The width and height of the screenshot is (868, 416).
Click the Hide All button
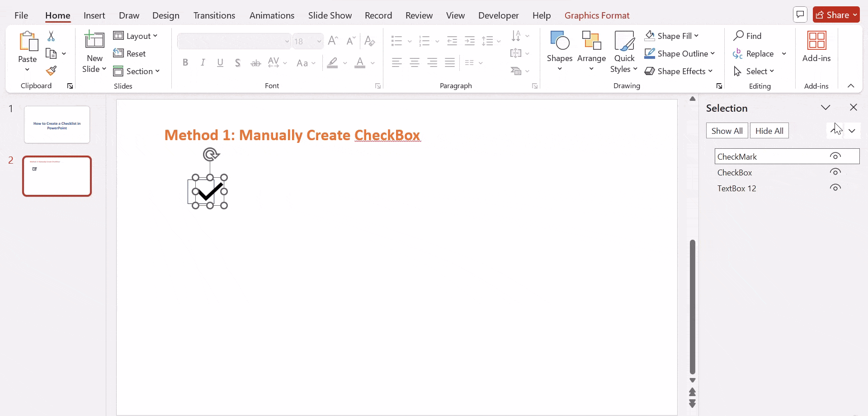coord(769,130)
